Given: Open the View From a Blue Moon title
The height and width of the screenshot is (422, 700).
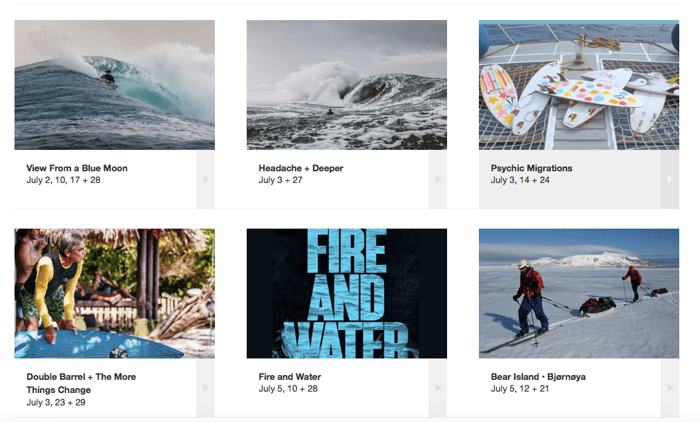Looking at the screenshot, I should pos(77,168).
